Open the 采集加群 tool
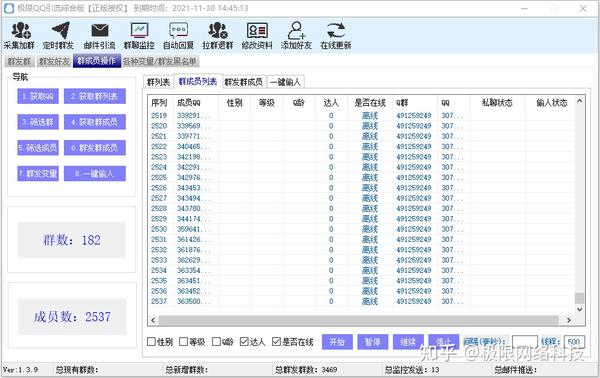This screenshot has width=600, height=378. coord(19,36)
